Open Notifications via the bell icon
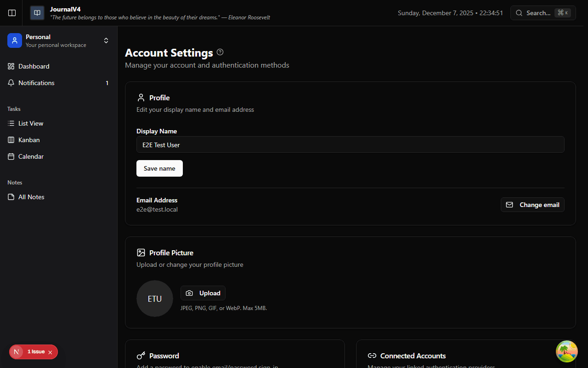Screen dimensions: 588x368 [x=11, y=83]
